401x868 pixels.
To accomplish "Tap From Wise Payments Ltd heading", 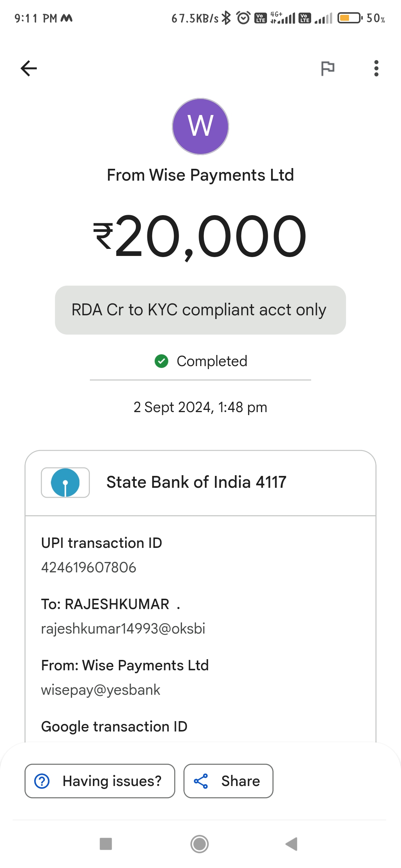I will pyautogui.click(x=200, y=175).
